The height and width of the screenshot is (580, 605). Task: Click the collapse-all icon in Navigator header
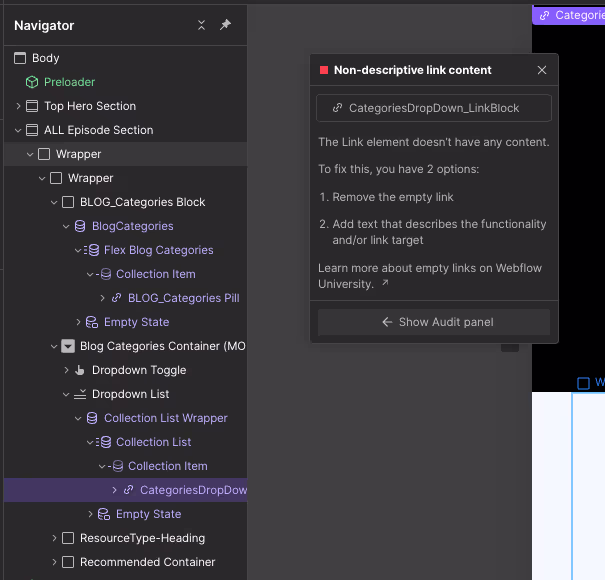point(201,25)
